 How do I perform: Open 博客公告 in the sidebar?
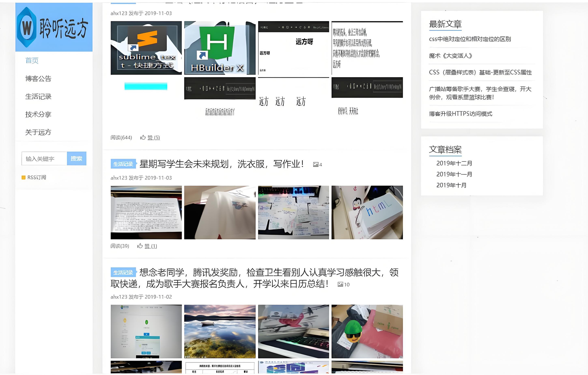38,78
